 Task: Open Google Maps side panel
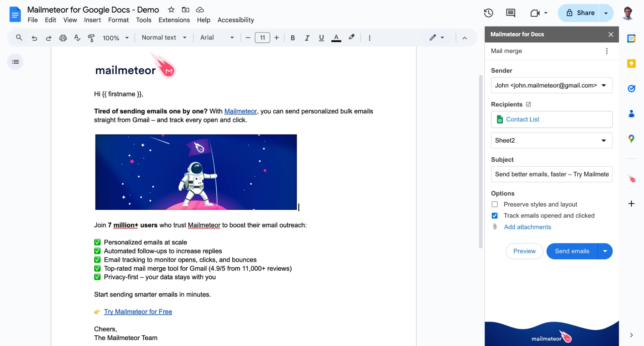click(631, 139)
